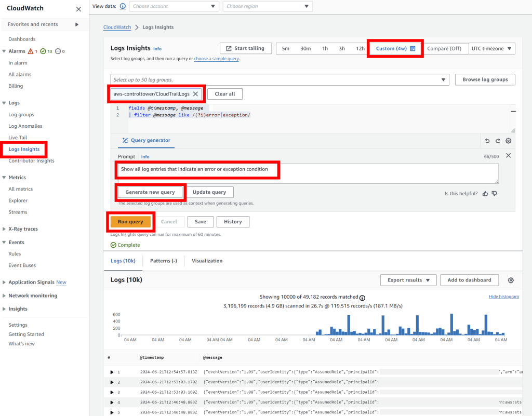Give thumbs up on query helpfulness
The height and width of the screenshot is (416, 532).
tap(485, 193)
